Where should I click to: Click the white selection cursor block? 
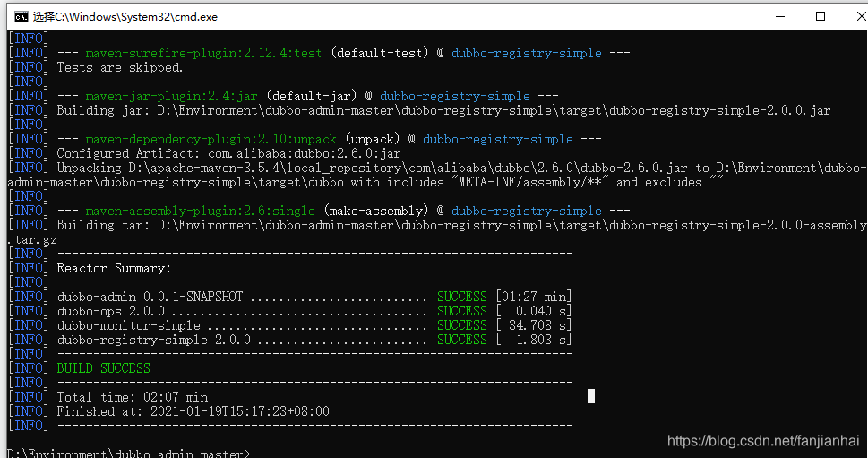click(591, 396)
